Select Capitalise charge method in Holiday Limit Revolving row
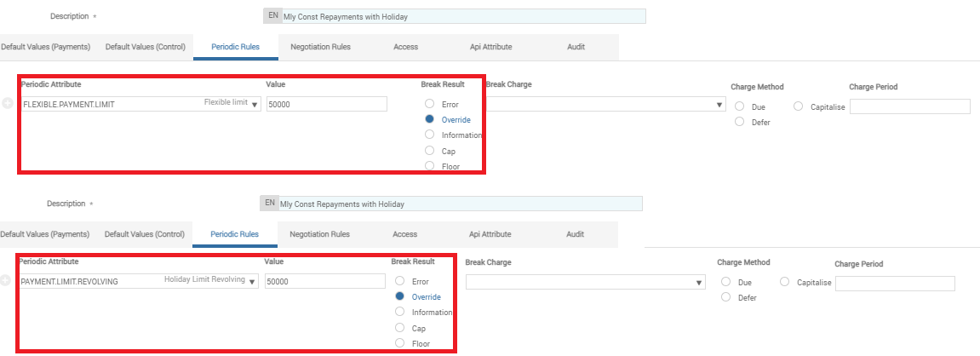The width and height of the screenshot is (980, 356). tap(785, 282)
